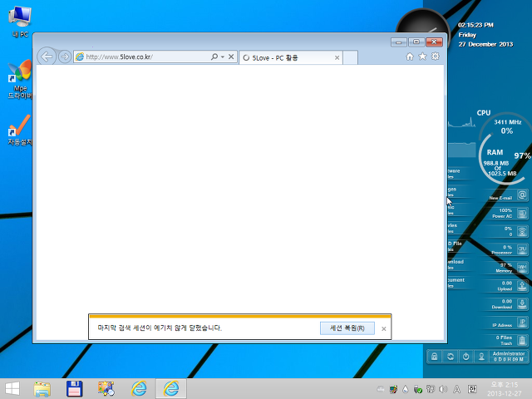
Task: Click the refresh icon in gadget bar
Action: pos(451,357)
